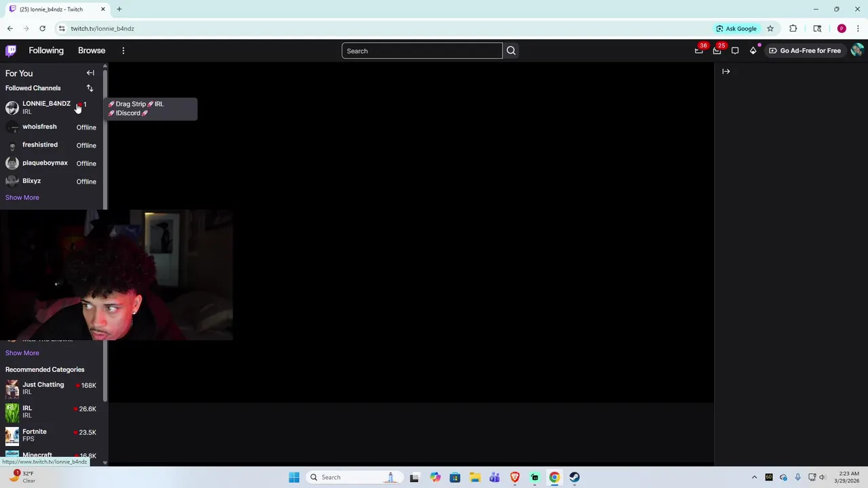Screen dimensions: 868x488
Task: Open the weather widget showing 32°F
Action: tap(22, 477)
